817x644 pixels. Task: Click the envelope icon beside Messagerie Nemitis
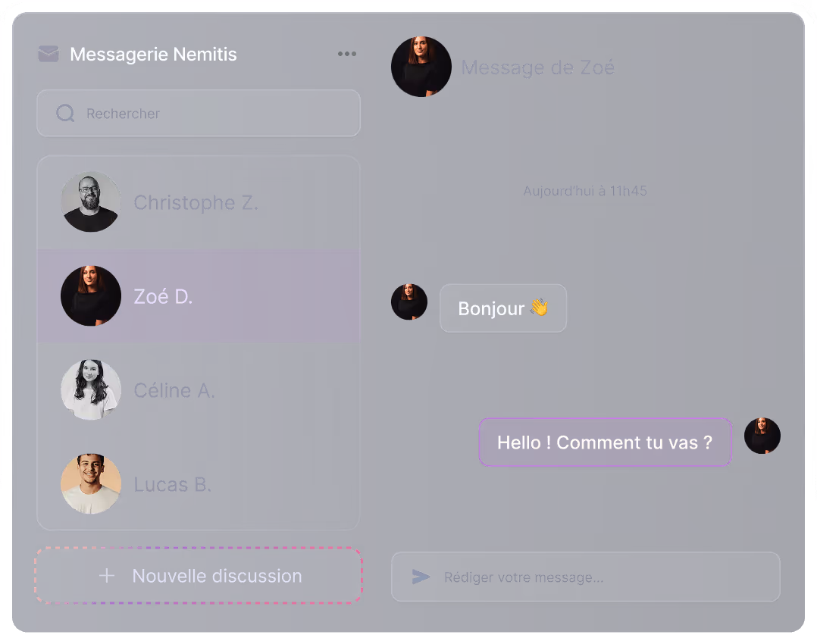coord(49,54)
